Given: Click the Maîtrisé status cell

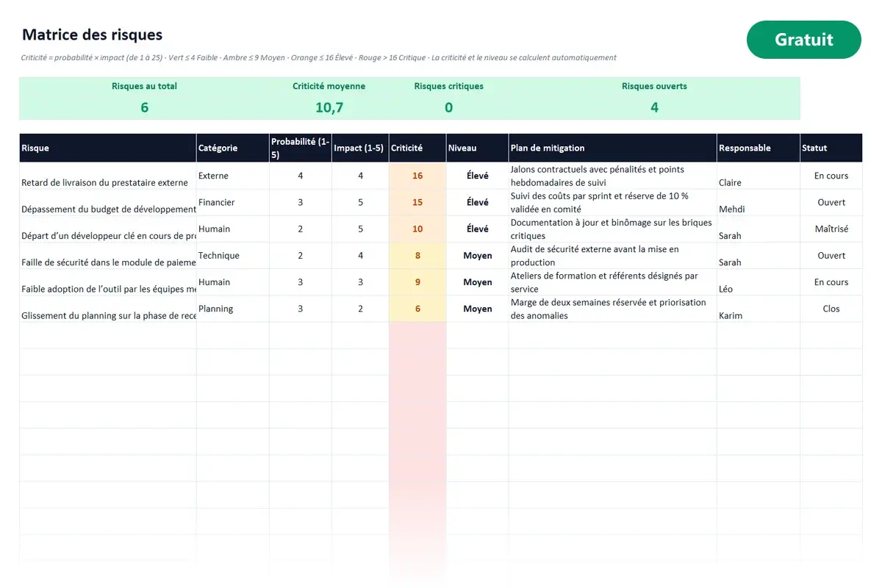Looking at the screenshot, I should [831, 229].
